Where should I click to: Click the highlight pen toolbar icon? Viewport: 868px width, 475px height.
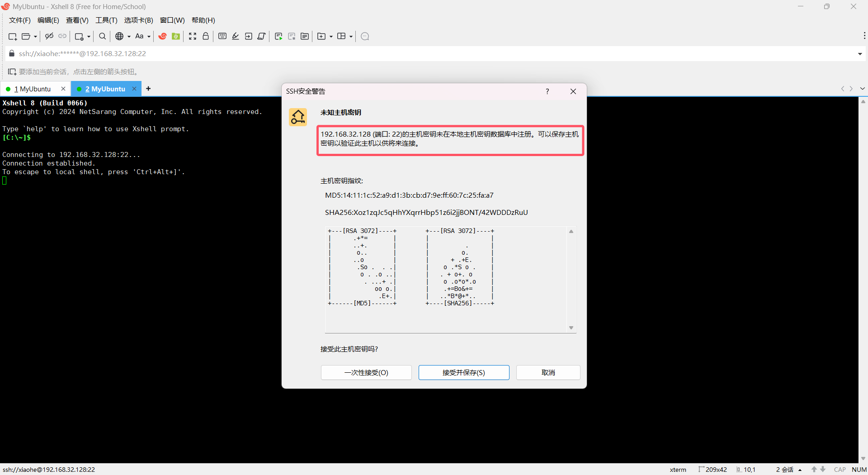[236, 36]
